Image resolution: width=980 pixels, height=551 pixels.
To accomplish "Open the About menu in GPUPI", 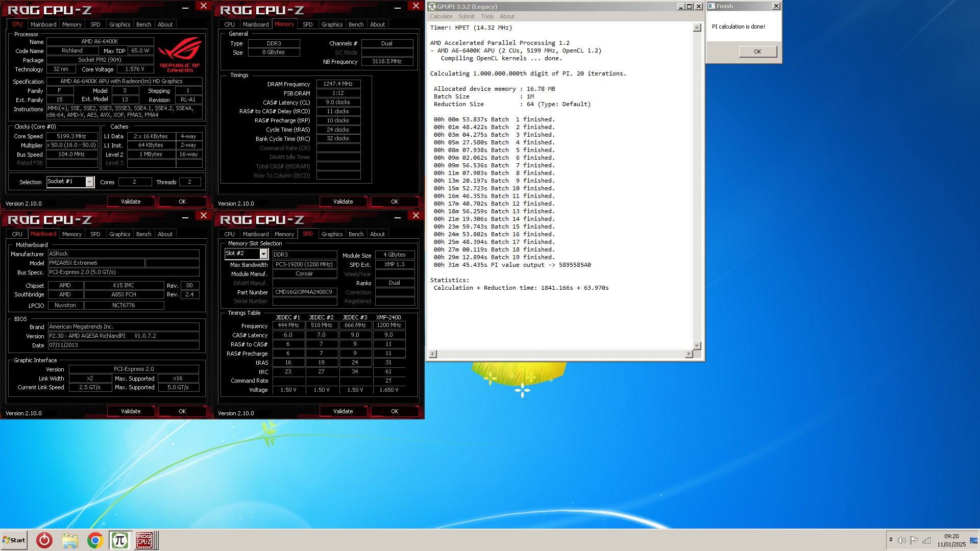I will [x=507, y=16].
